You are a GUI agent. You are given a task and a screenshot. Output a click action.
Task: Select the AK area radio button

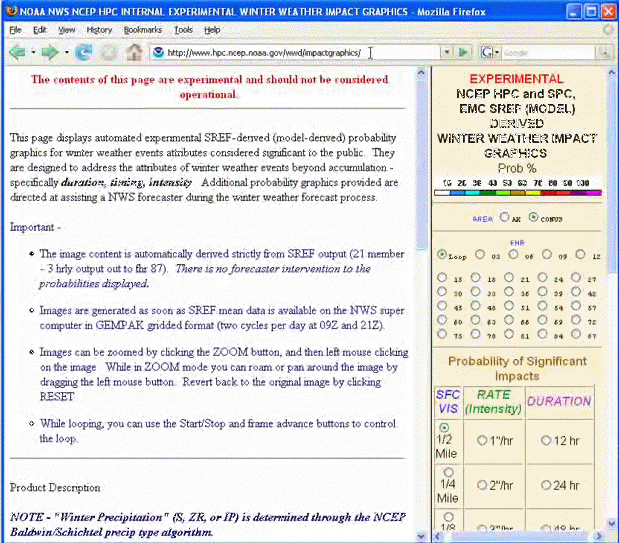tap(504, 217)
